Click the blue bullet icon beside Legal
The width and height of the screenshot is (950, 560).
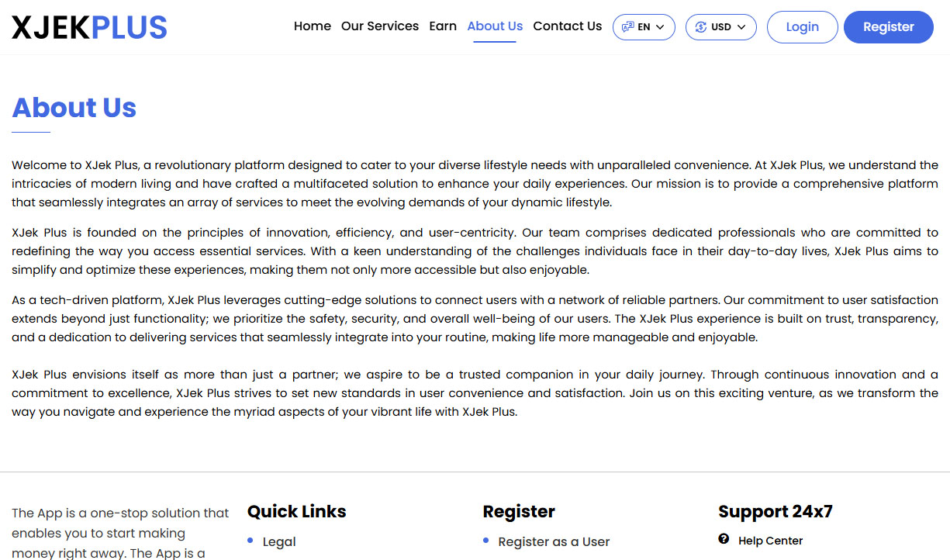pos(250,541)
